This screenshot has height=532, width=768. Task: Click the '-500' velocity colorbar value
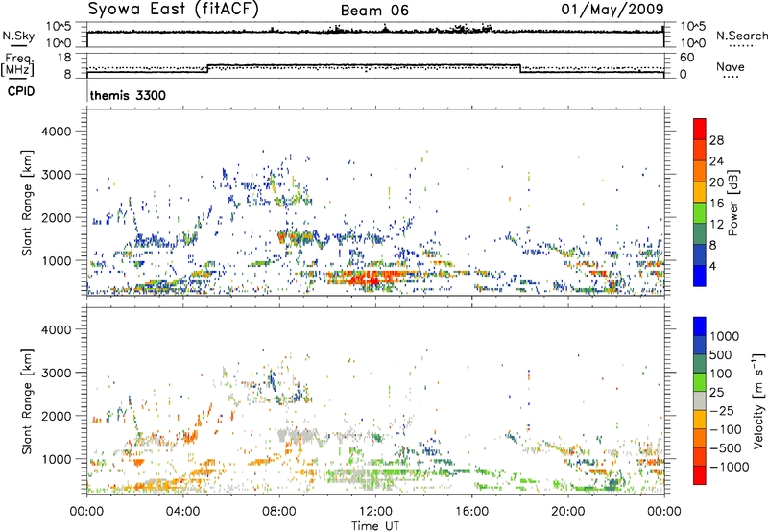pyautogui.click(x=727, y=448)
